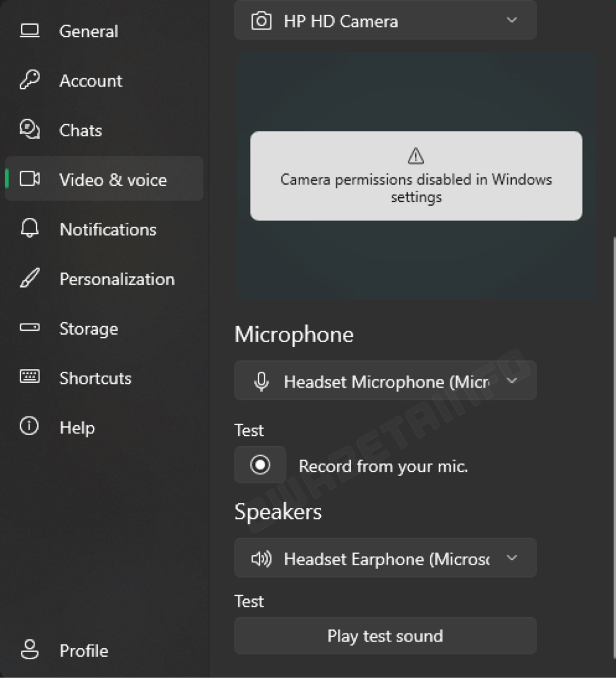The width and height of the screenshot is (616, 678).
Task: Click the Chats bubble icon
Action: tap(30, 129)
